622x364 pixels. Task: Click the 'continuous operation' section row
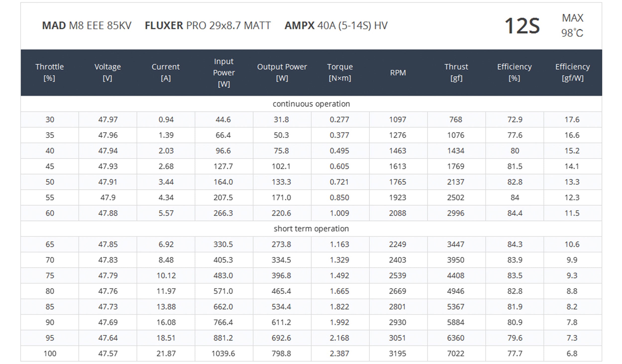pyautogui.click(x=311, y=104)
